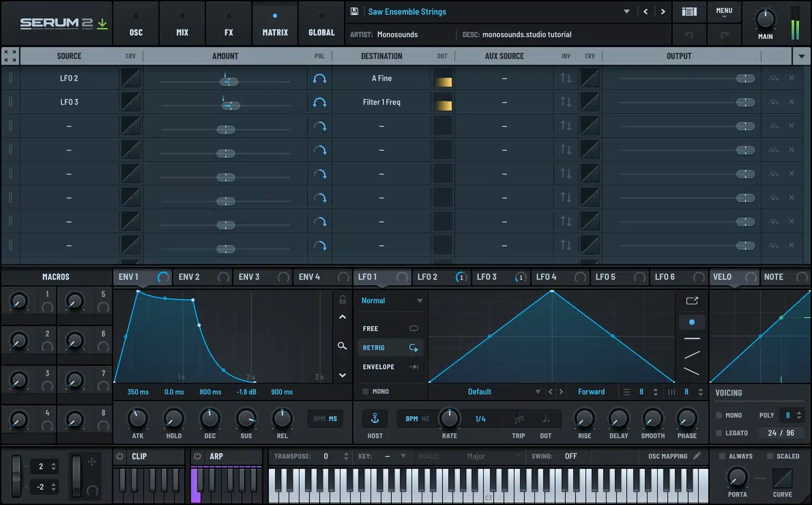Open the Key selector dropdown
812x505 pixels.
(395, 456)
